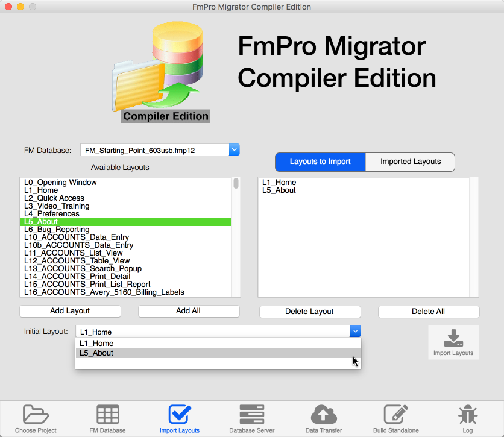Viewport: 504px width, 437px height.
Task: Collapse the Initial Layout dropdown arrow
Action: point(355,331)
